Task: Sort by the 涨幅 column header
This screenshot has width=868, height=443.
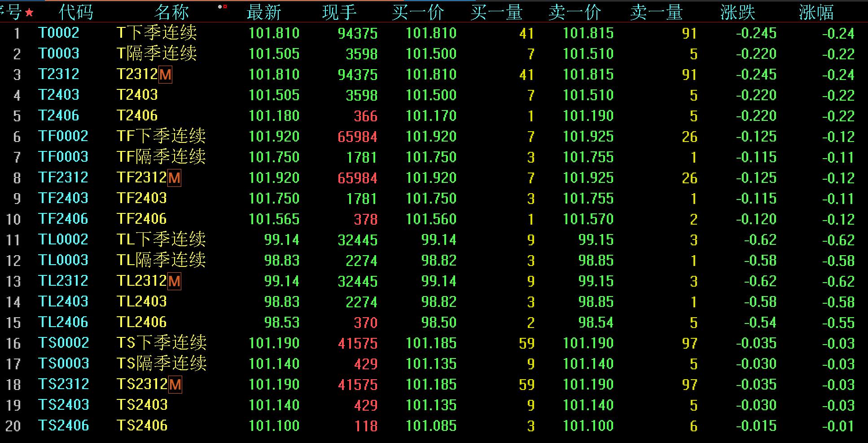Action: (815, 13)
